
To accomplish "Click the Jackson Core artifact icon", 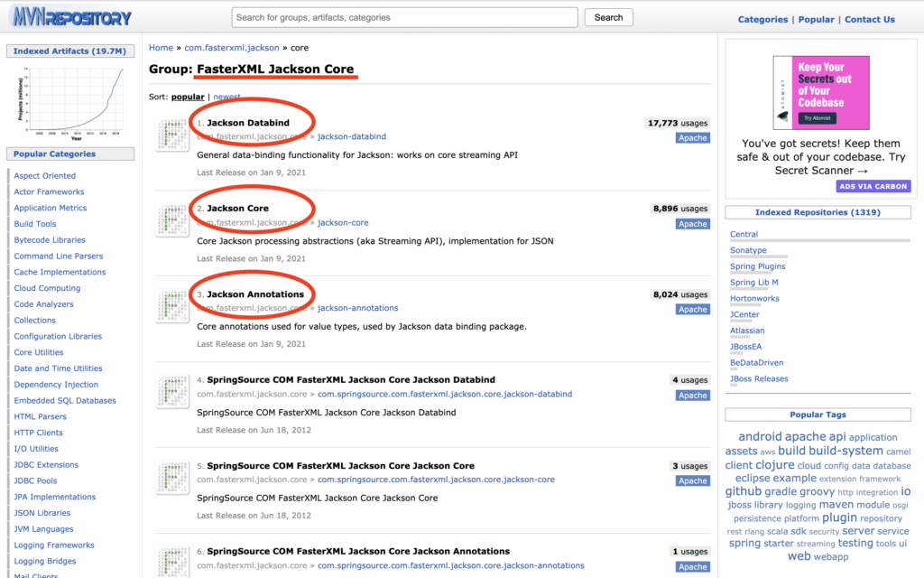I will coord(172,221).
